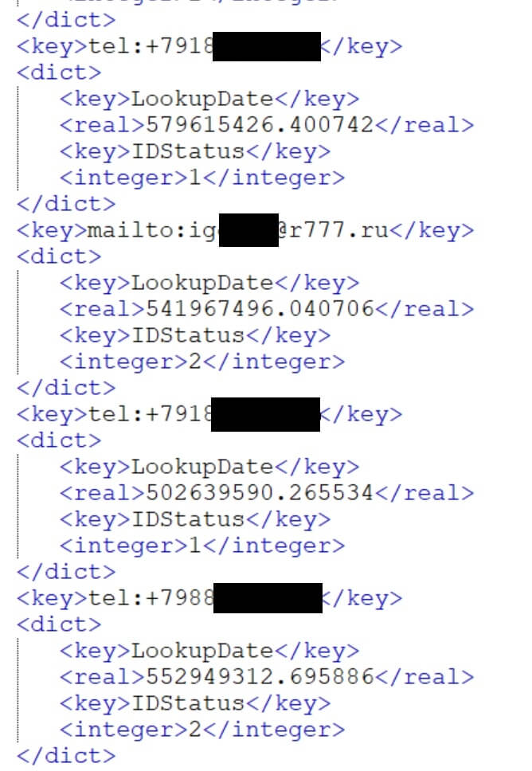This screenshot has width=532, height=771.
Task: Click the black redaction box in mailto line
Action: 248,230
